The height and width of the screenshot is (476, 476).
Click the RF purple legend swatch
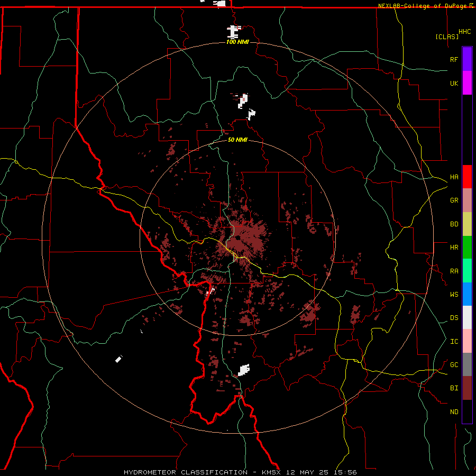(467, 59)
